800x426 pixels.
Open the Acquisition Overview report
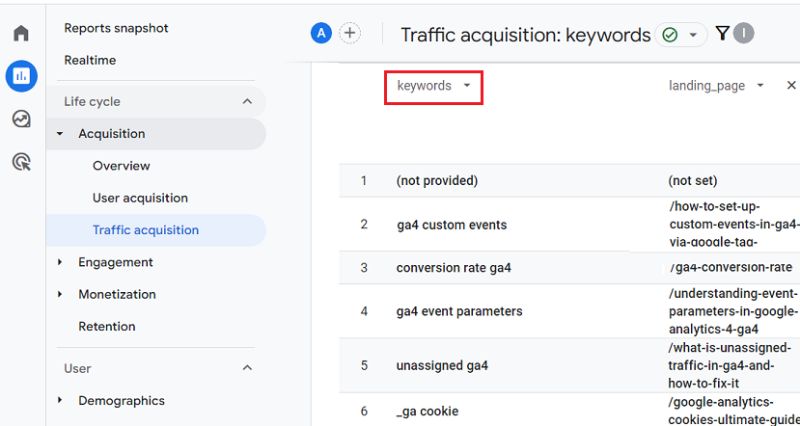(121, 166)
